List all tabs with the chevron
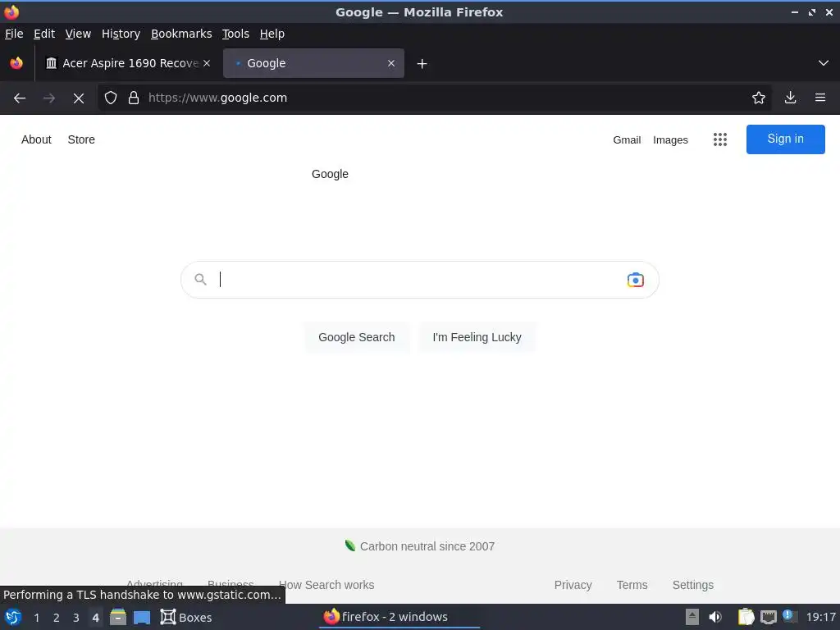 824,63
